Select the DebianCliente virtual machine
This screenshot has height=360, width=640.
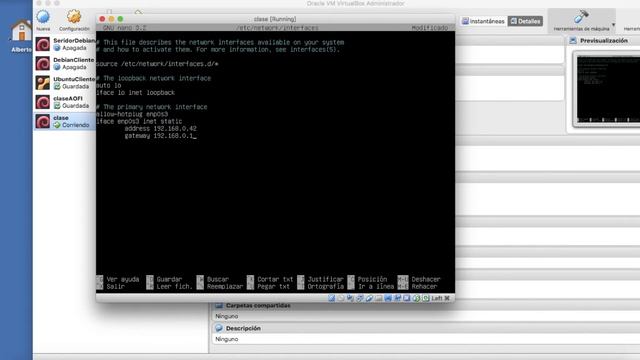click(x=65, y=63)
